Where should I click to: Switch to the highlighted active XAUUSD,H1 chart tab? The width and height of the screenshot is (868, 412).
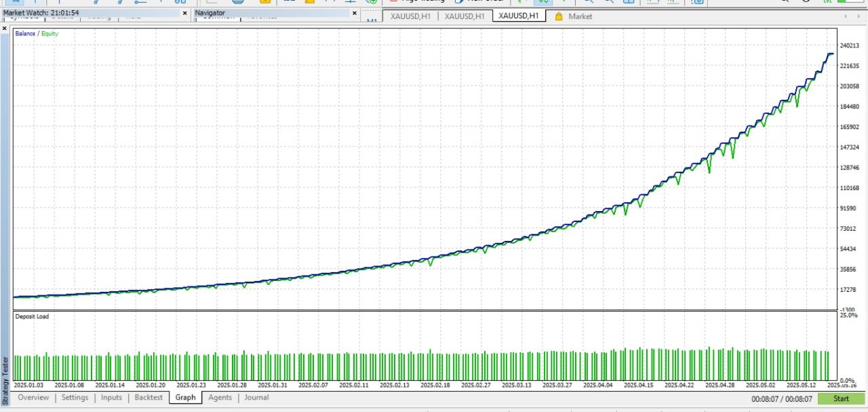pos(519,16)
